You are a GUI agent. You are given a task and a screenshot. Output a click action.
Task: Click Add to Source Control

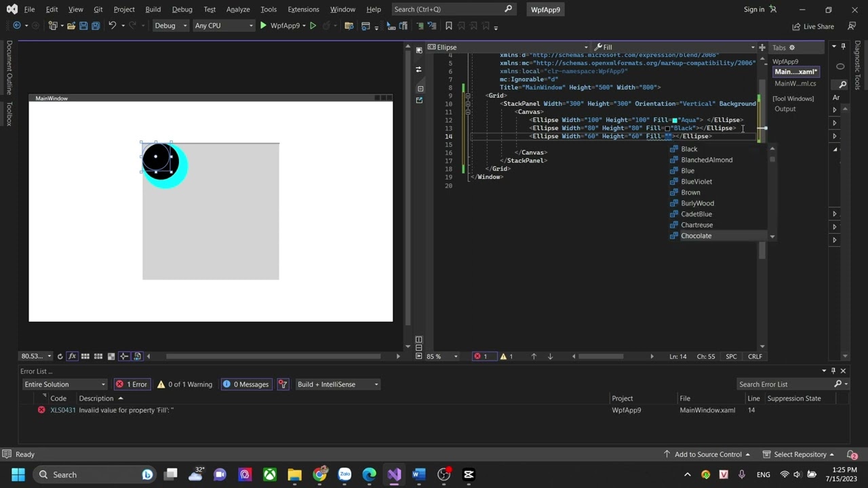[x=707, y=454]
